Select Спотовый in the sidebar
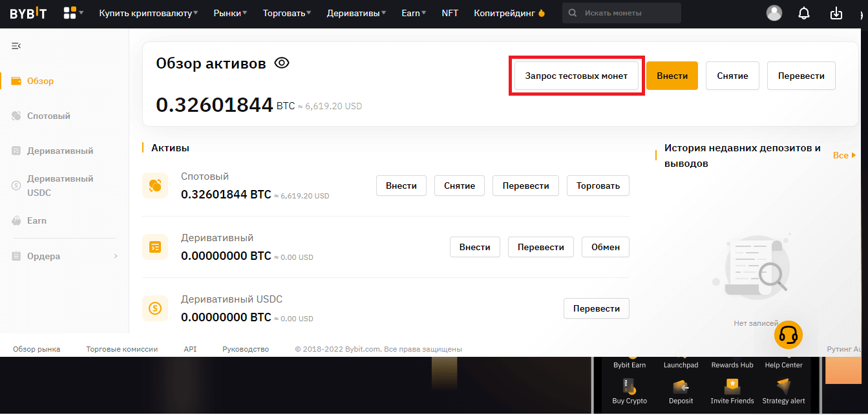This screenshot has height=415, width=868. 48,116
